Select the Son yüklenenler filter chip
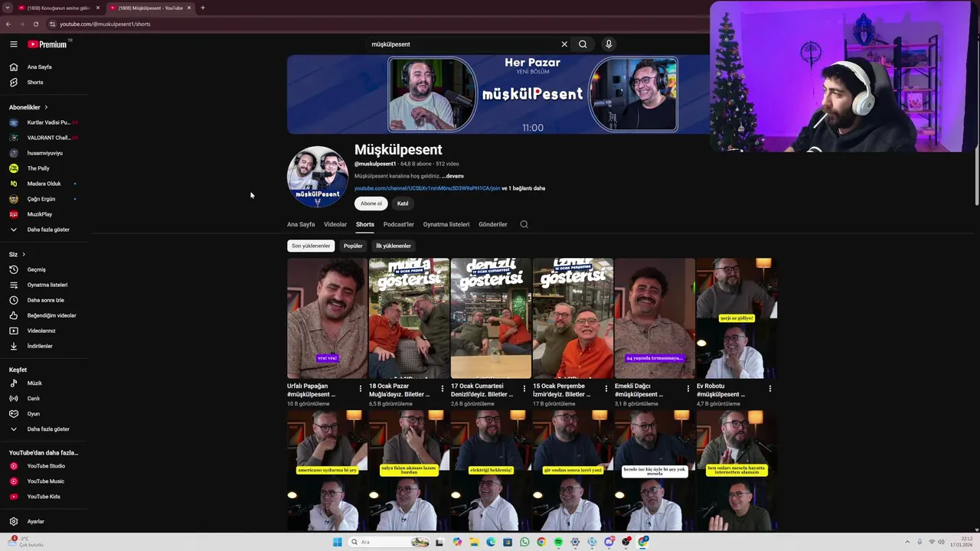Screen dimensions: 980x551 (311, 246)
